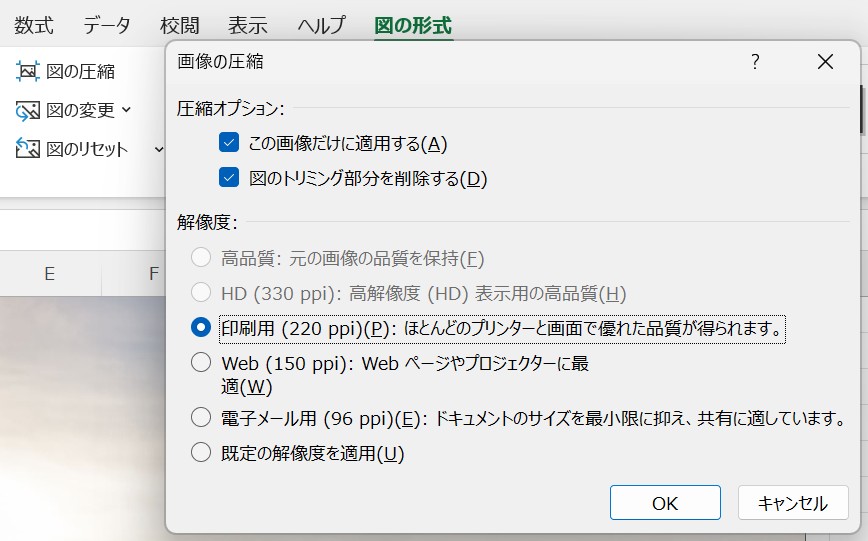Open the 数式 ribbon tab
Screen dimensions: 868x541
click(33, 24)
